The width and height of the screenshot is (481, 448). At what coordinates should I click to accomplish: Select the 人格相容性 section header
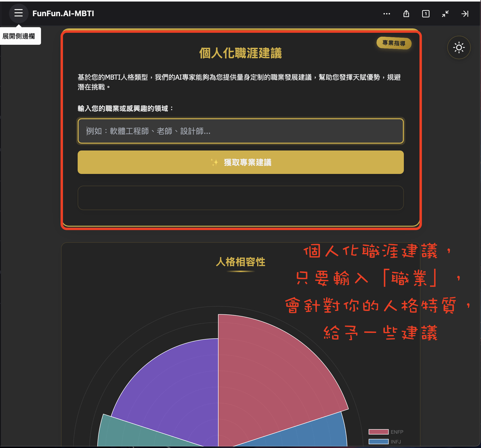(241, 262)
